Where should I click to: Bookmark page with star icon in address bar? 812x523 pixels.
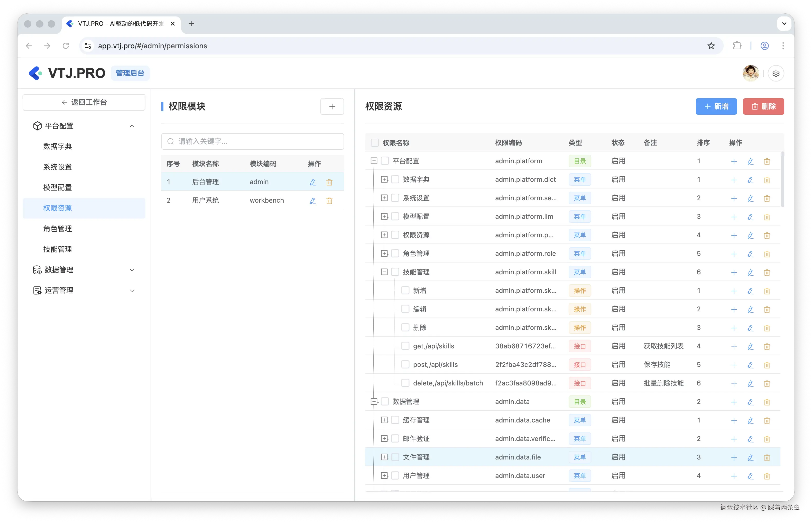tap(711, 46)
